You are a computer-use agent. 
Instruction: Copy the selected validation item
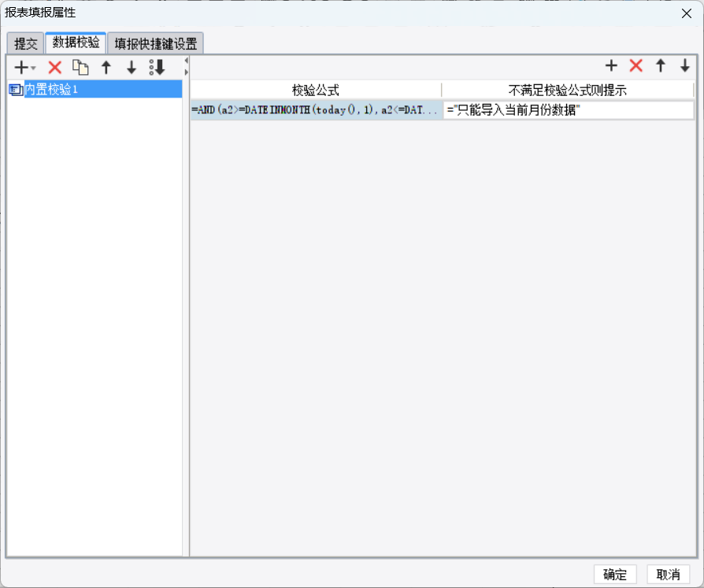(80, 68)
